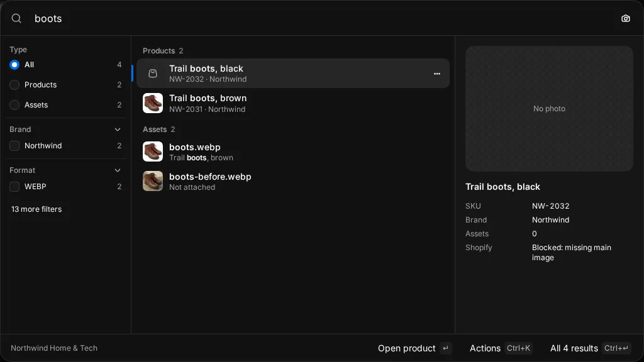Screen dimensions: 644x362
Task: Check the WEBP format filter
Action: click(x=14, y=187)
